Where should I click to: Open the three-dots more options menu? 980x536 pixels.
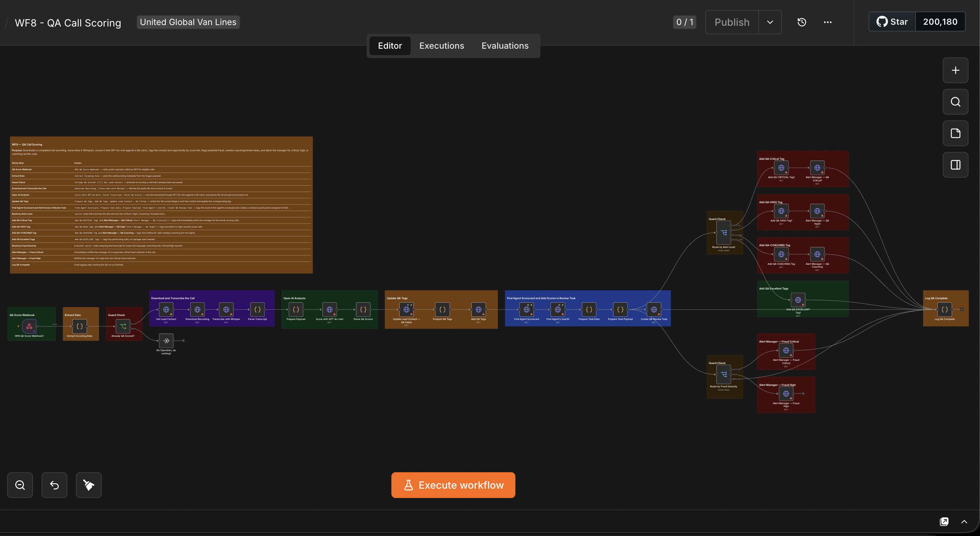click(x=827, y=22)
